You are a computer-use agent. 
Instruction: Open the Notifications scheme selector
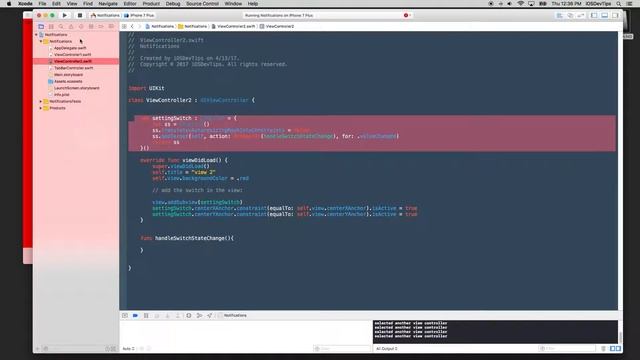(x=105, y=16)
